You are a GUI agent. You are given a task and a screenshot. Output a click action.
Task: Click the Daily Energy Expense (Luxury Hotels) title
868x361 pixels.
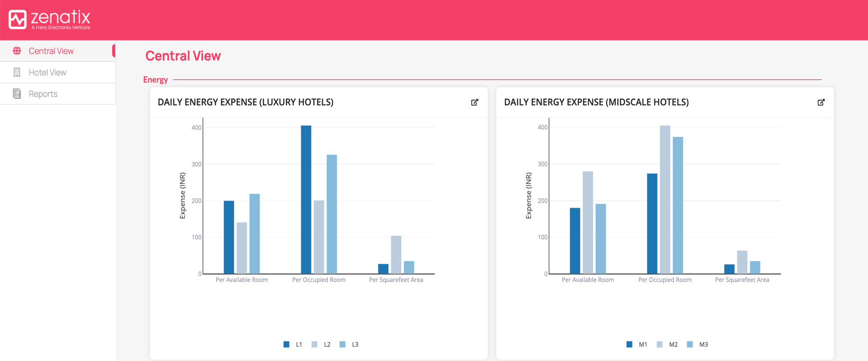click(x=245, y=102)
